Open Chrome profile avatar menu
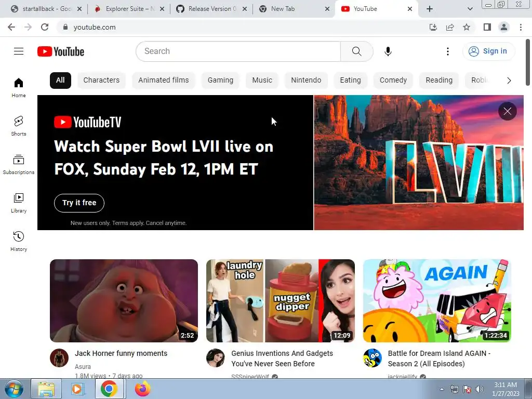532x399 pixels. click(504, 27)
